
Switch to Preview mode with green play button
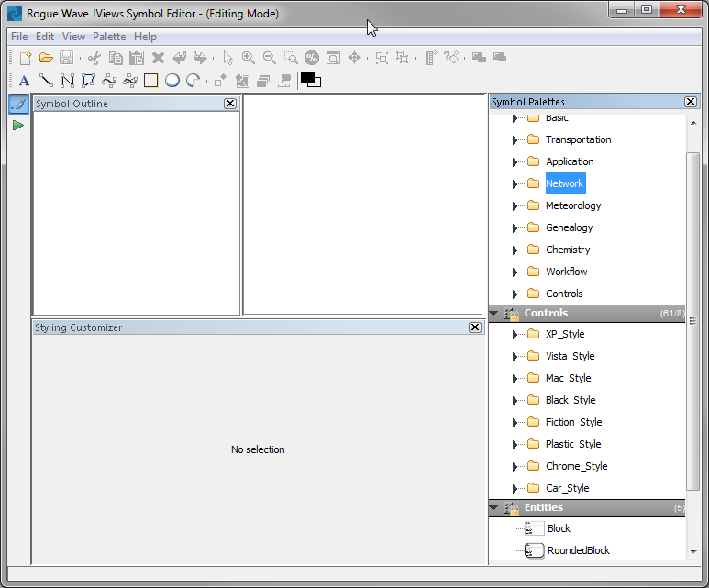point(18,126)
